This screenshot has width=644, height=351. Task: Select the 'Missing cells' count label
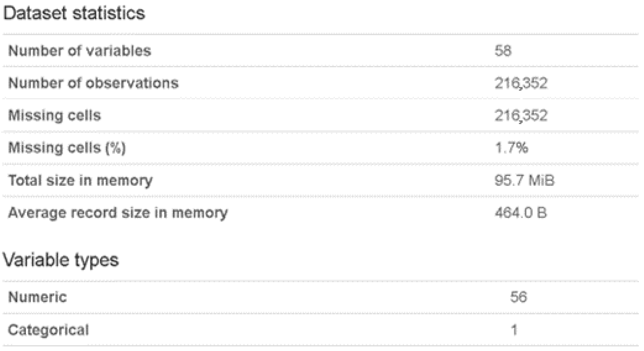pyautogui.click(x=54, y=116)
